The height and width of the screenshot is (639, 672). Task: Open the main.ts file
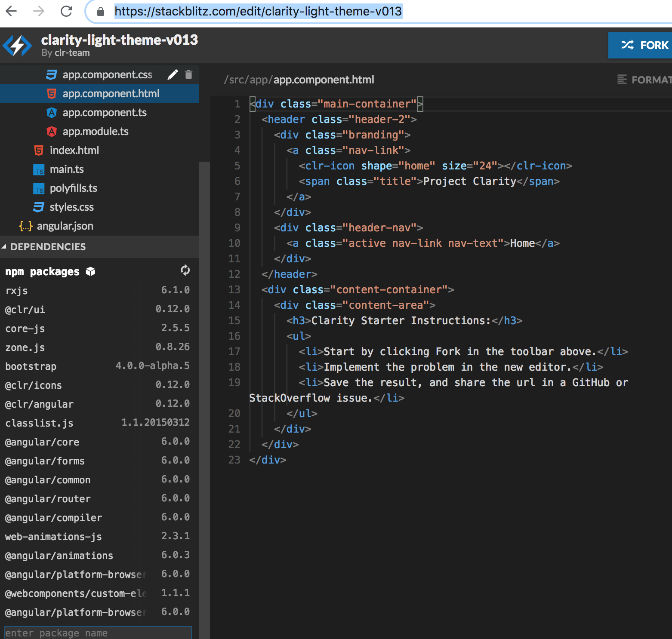[67, 169]
